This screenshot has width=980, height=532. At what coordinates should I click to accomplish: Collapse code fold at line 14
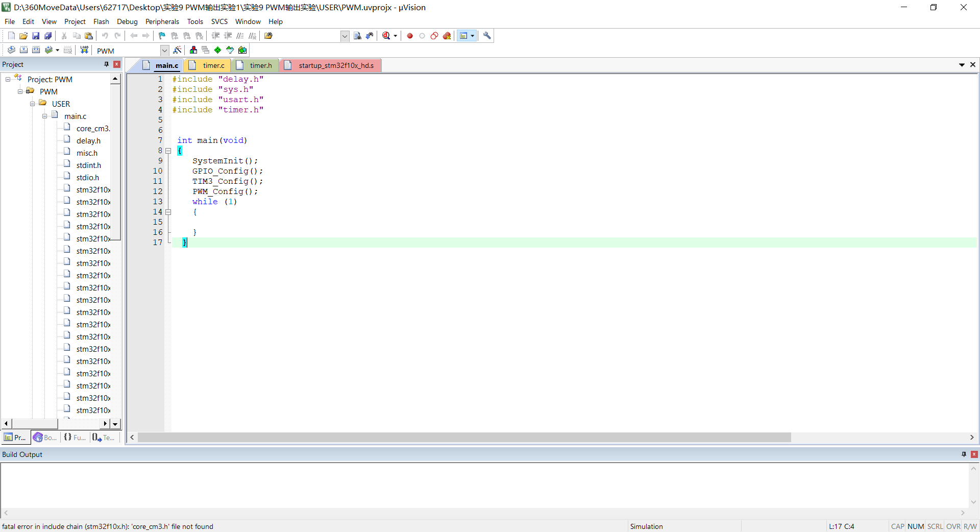168,212
